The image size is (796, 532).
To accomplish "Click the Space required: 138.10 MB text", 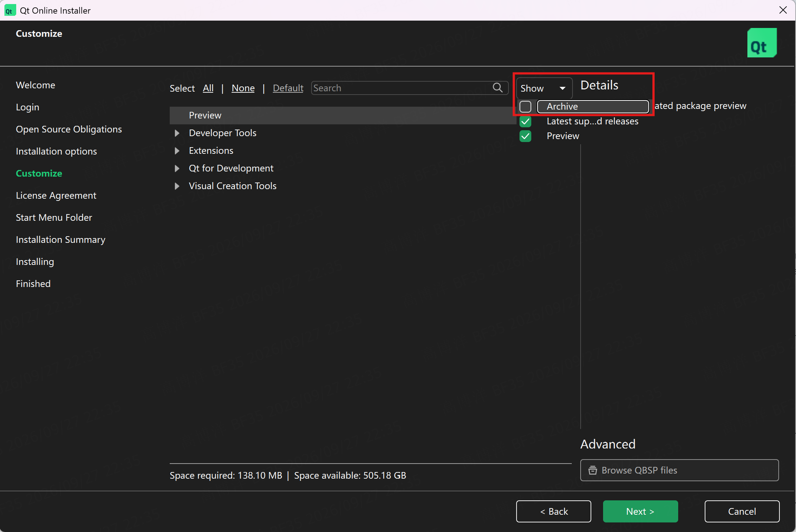I will pos(226,475).
